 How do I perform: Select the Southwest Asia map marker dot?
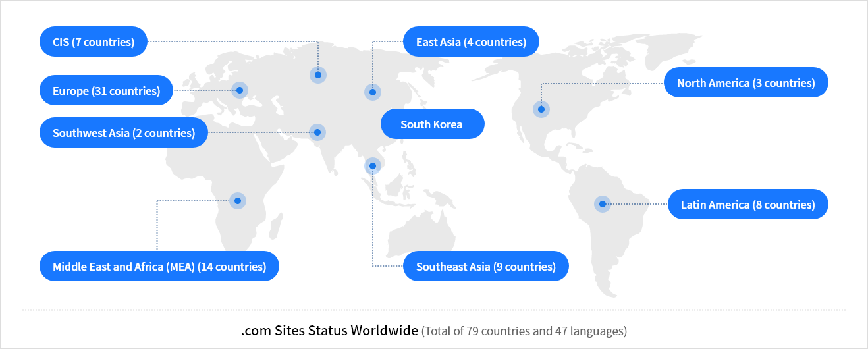click(x=317, y=132)
